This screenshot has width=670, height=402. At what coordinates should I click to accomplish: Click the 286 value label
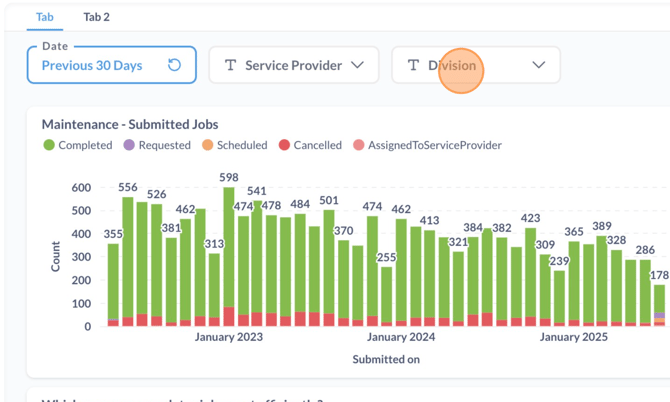coord(645,250)
